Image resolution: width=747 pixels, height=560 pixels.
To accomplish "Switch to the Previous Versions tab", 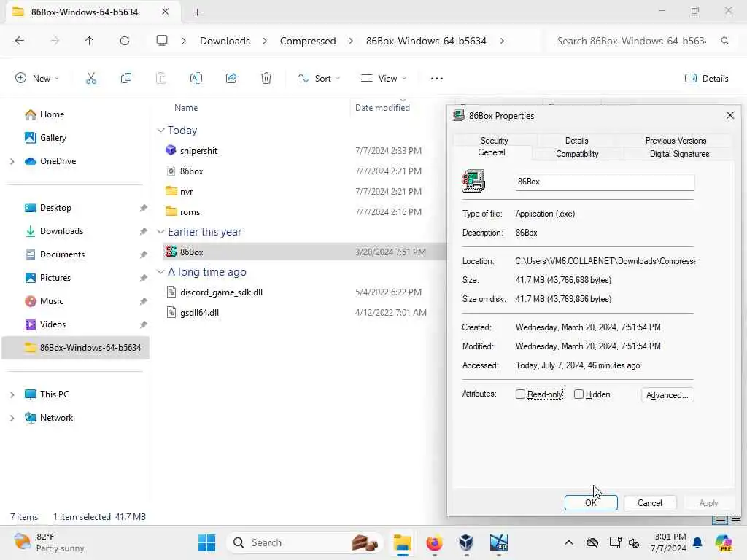I will point(676,141).
